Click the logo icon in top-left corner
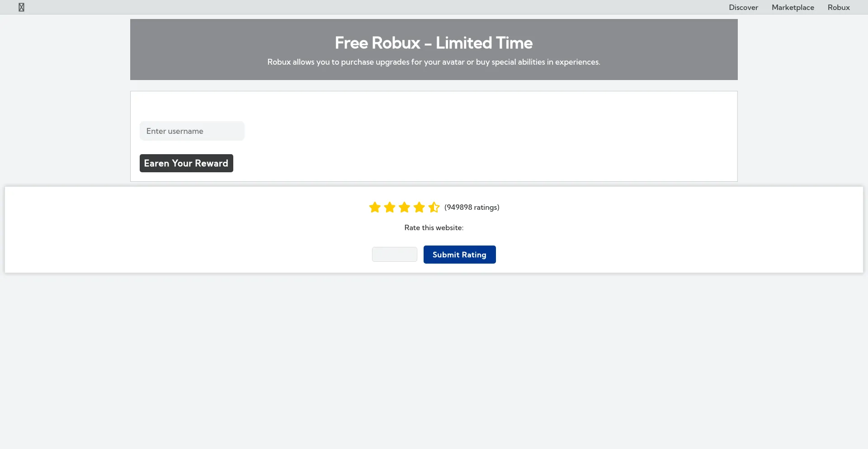868x449 pixels. [21, 7]
